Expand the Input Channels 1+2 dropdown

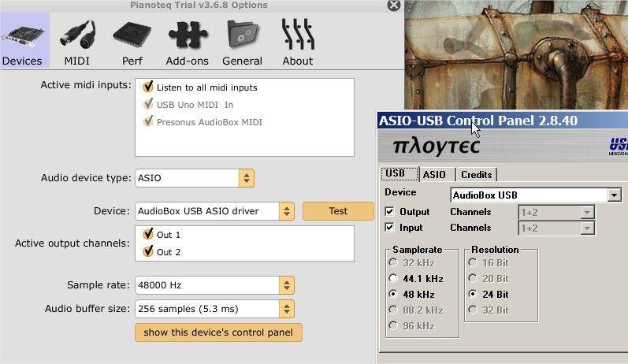pyautogui.click(x=587, y=228)
